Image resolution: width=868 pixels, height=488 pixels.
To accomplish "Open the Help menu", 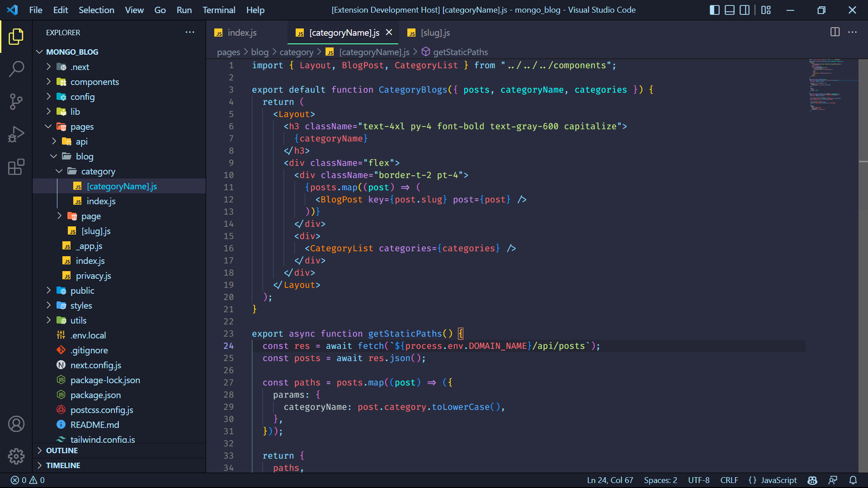I will tap(255, 10).
